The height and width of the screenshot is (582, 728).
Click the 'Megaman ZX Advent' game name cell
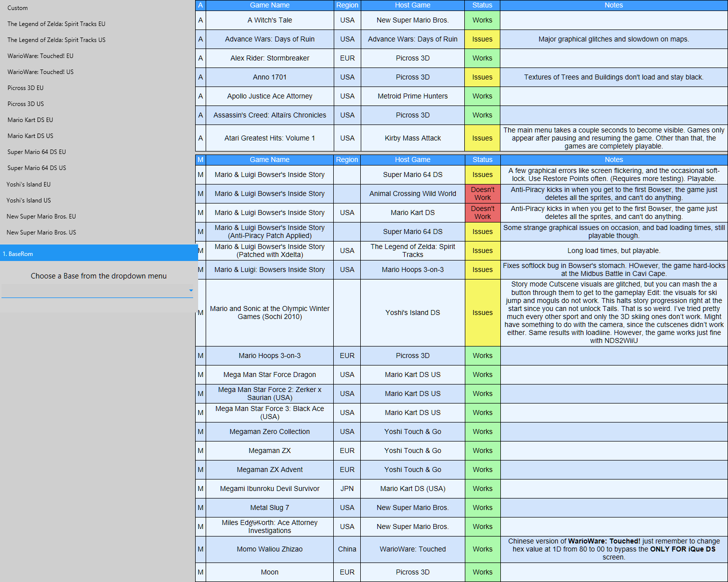point(270,470)
